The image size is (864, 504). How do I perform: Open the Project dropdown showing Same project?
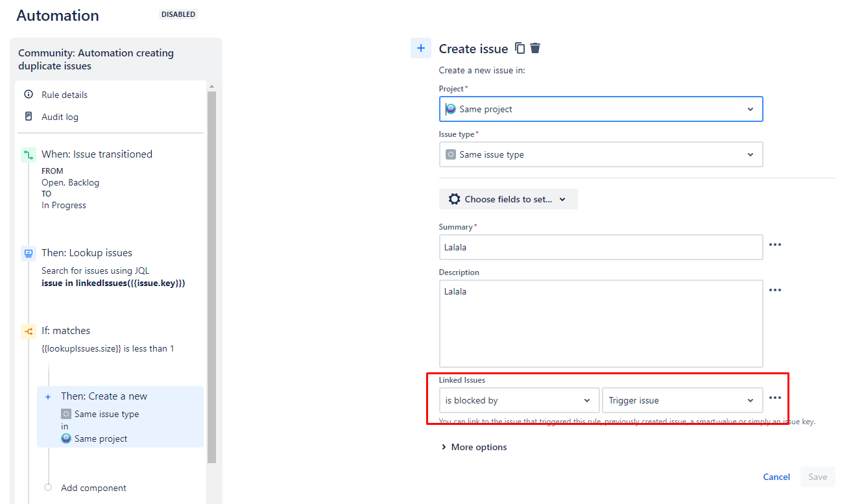click(x=601, y=108)
